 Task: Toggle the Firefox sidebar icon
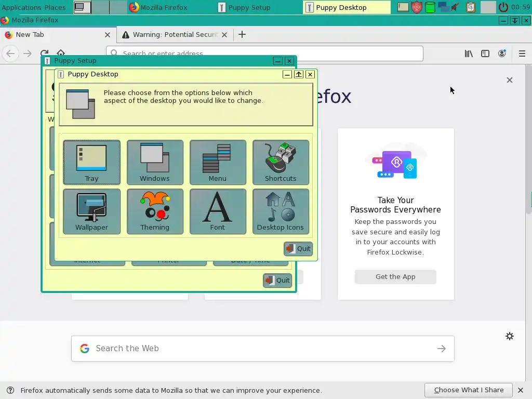pyautogui.click(x=485, y=54)
